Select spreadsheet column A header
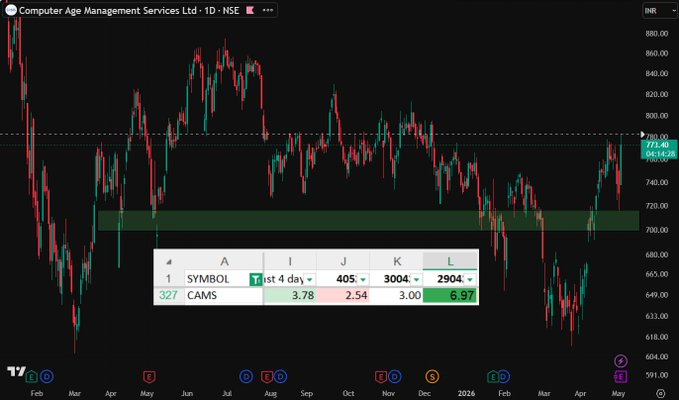This screenshot has width=679, height=400. pyautogui.click(x=224, y=261)
